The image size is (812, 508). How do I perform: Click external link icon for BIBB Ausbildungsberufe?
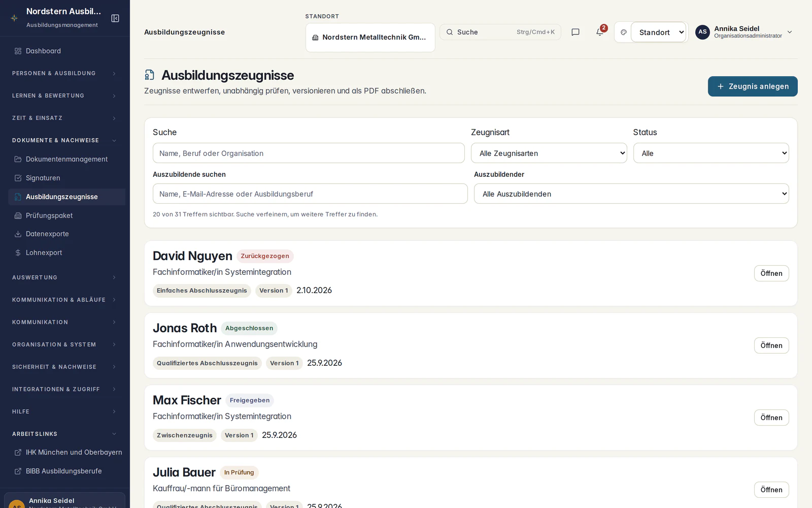click(x=18, y=471)
